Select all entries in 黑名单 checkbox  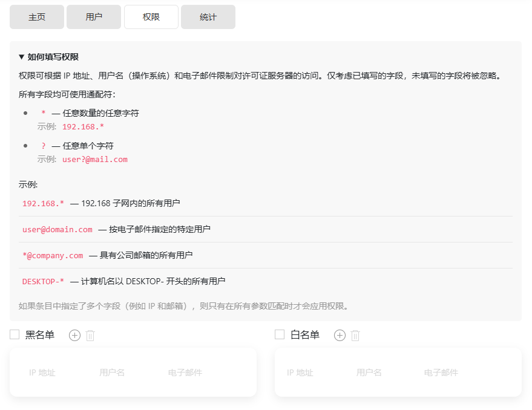point(15,335)
